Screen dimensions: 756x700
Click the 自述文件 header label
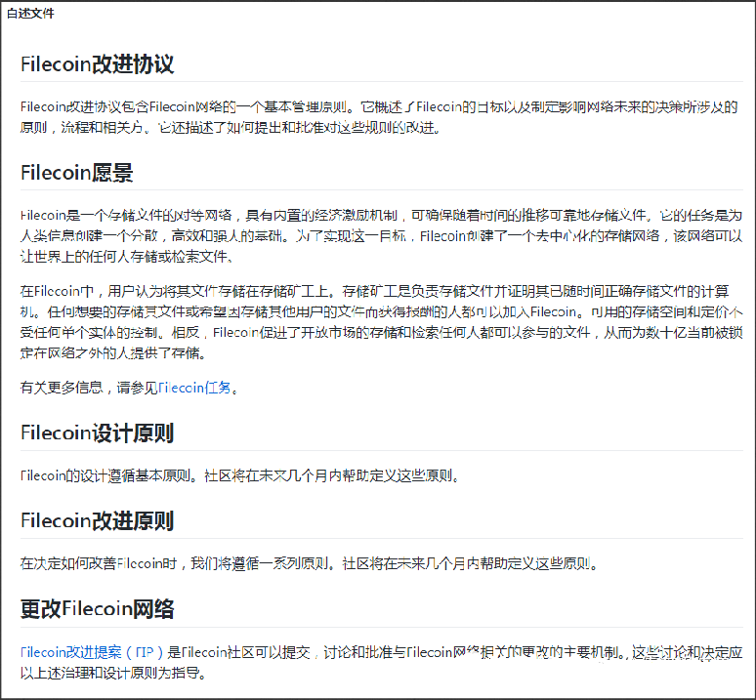click(x=30, y=14)
